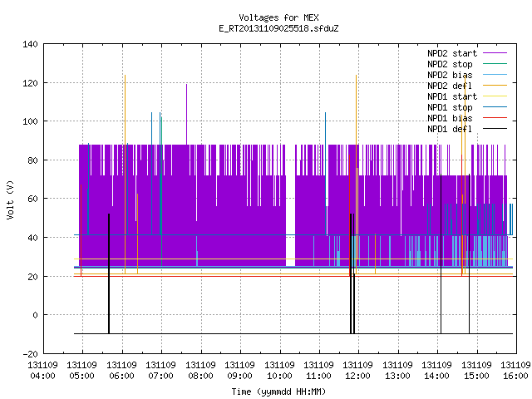Select the 'NPD2 bias' legend label
This screenshot has width=532, height=399.
coord(450,75)
